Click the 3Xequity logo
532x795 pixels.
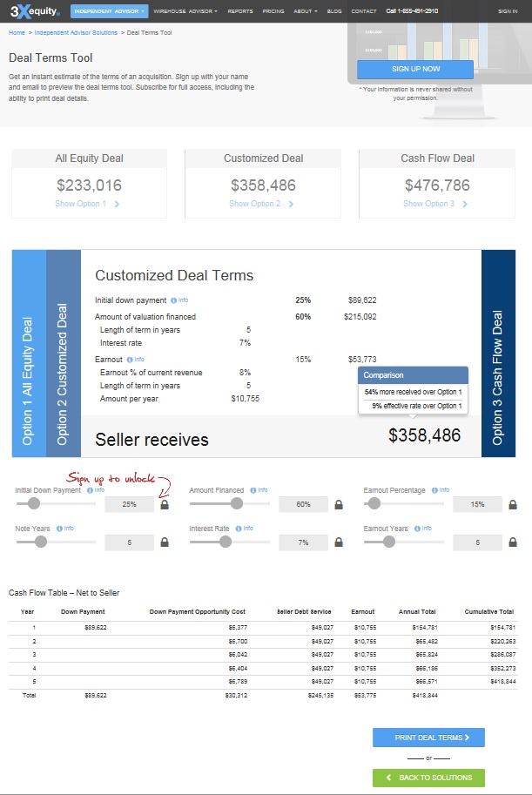[x=31, y=11]
